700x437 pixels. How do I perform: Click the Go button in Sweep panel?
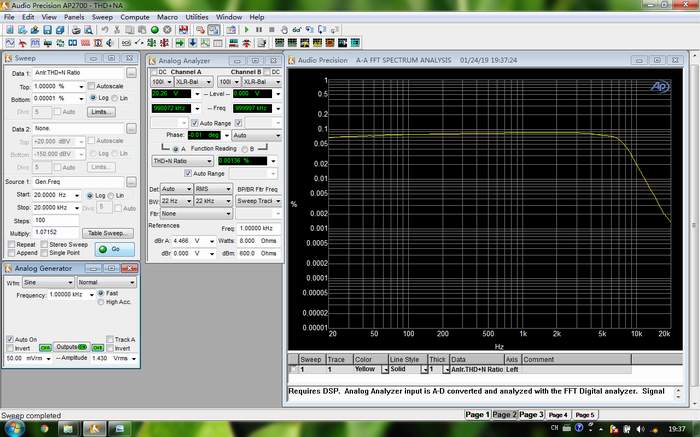pos(115,249)
